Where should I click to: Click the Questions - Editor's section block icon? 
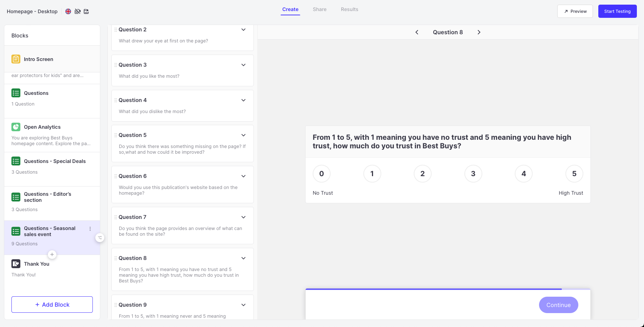tap(16, 197)
